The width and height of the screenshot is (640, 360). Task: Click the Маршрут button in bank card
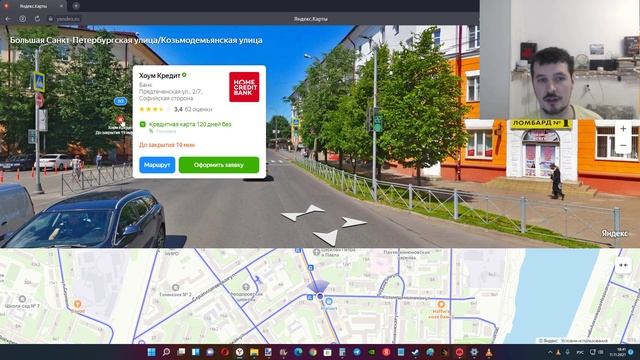tap(157, 165)
